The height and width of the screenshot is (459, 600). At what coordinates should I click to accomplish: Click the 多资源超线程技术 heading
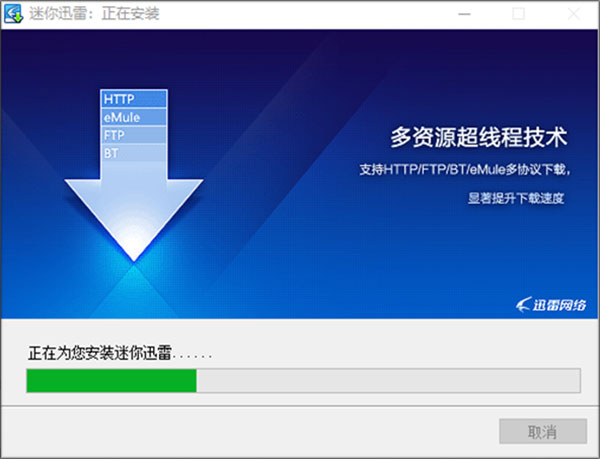pos(479,137)
